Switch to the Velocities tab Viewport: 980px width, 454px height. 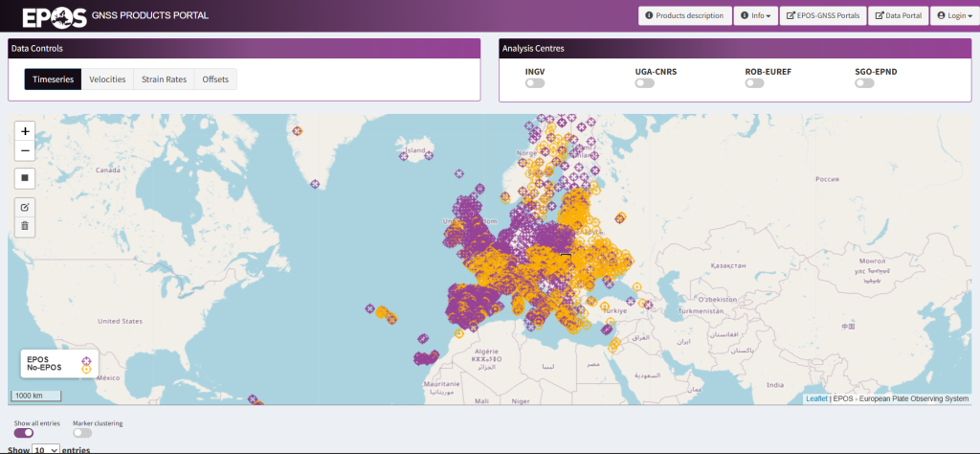(x=107, y=79)
